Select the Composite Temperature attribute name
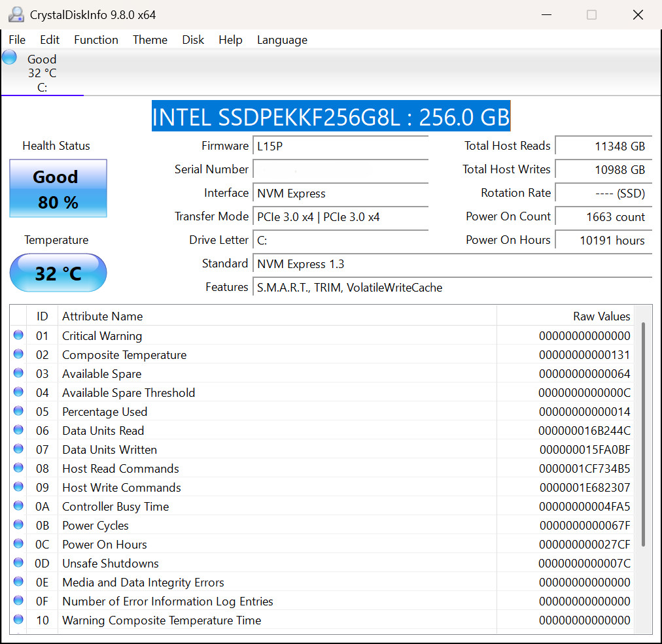Image resolution: width=662 pixels, height=644 pixels. pyautogui.click(x=124, y=355)
